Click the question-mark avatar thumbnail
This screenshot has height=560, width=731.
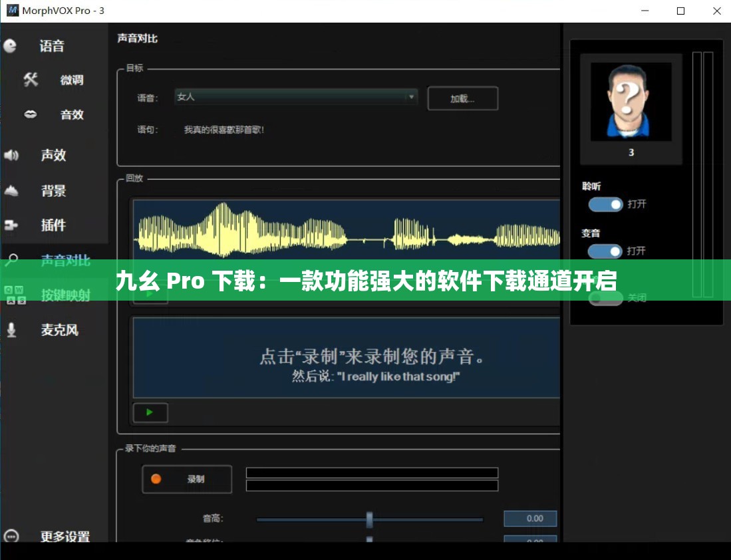[x=629, y=100]
